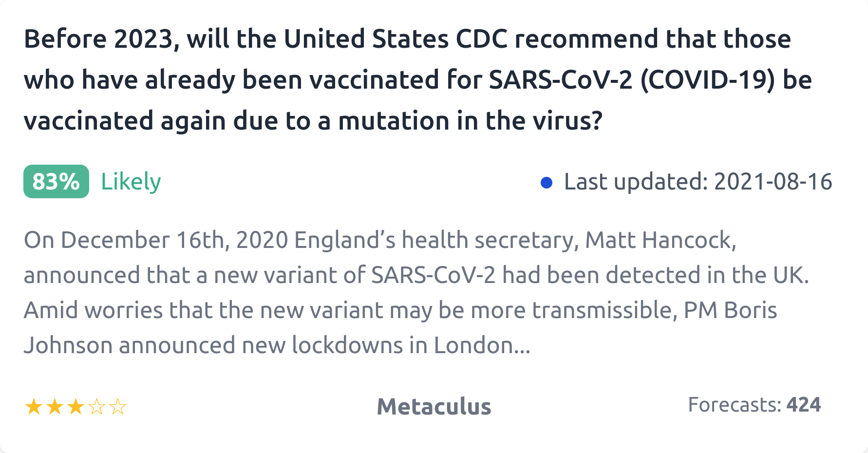Click the fifth empty star outline
This screenshot has height=453, width=868.
click(118, 407)
